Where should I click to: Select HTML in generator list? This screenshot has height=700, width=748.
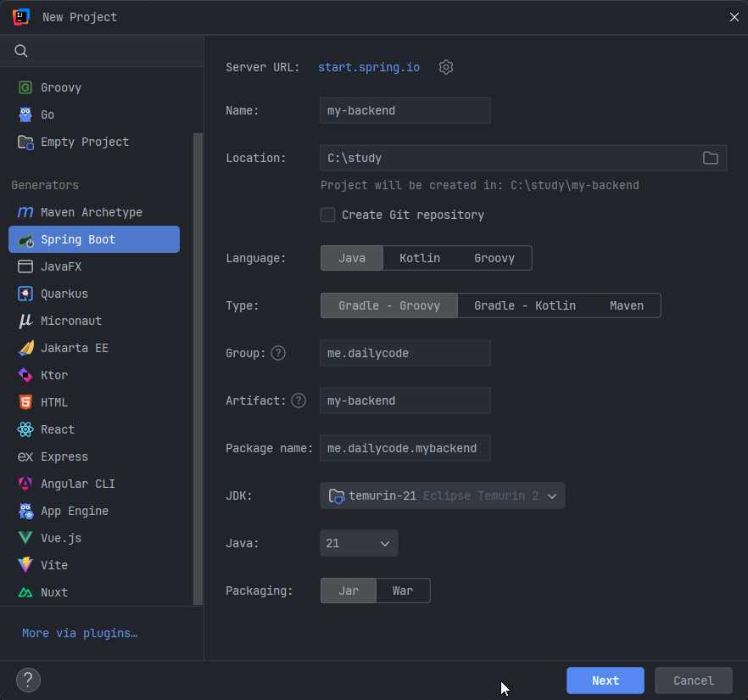point(94,403)
